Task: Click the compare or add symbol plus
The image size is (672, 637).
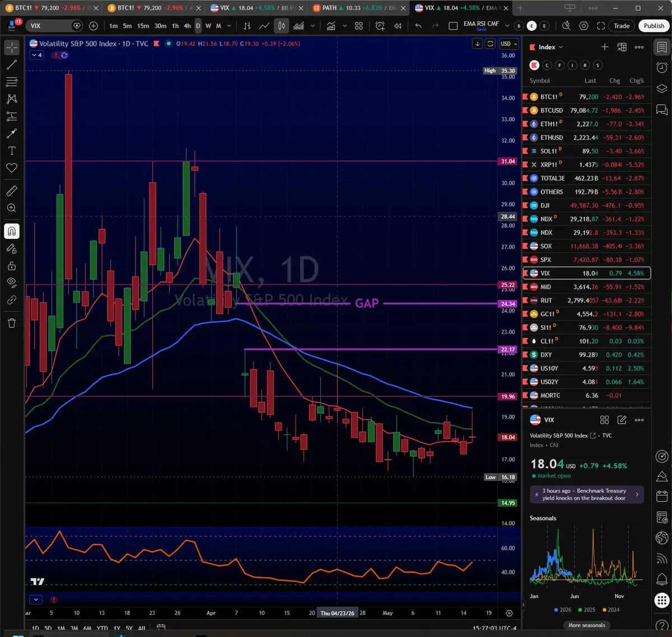Action: tap(94, 26)
